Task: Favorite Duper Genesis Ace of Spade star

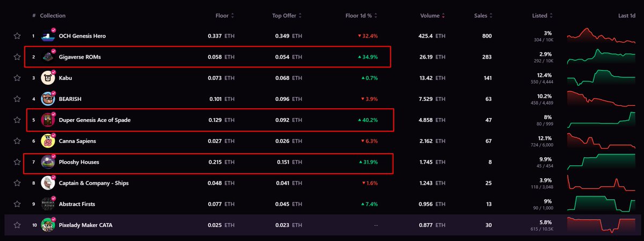Action: 17,120
